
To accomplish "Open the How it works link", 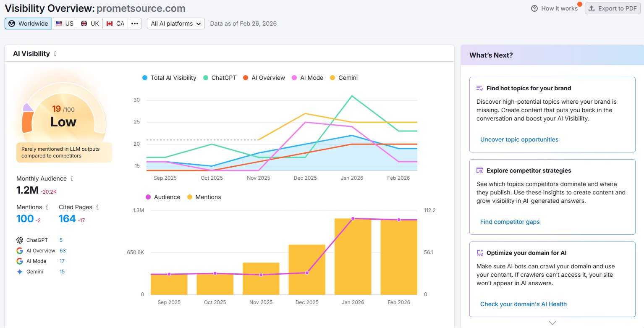I will click(555, 8).
